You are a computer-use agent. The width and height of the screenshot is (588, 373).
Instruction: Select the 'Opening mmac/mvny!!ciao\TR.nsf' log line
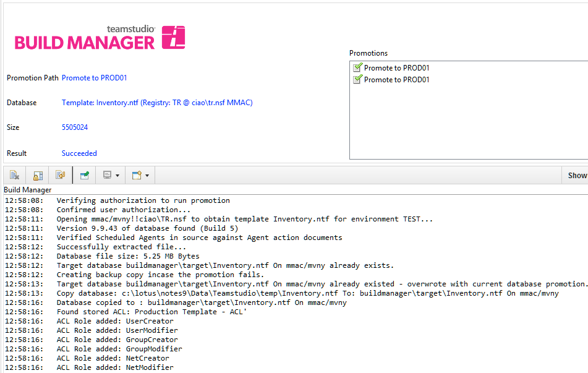point(245,219)
